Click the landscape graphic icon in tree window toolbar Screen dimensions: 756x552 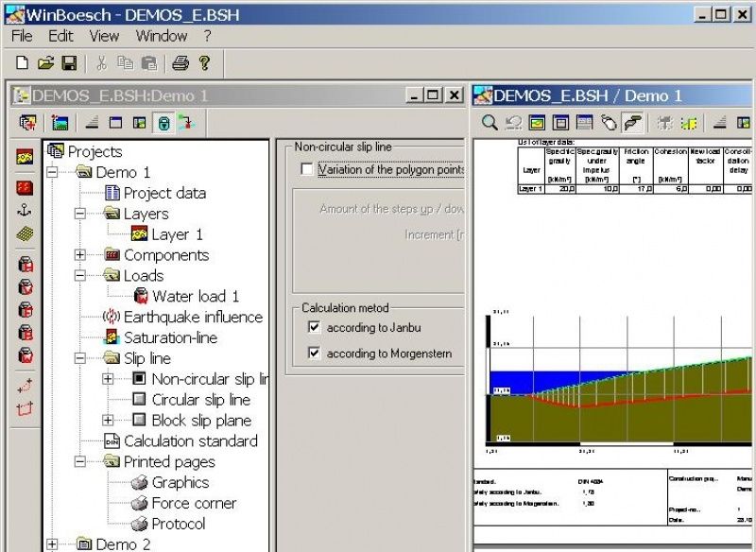(60, 123)
